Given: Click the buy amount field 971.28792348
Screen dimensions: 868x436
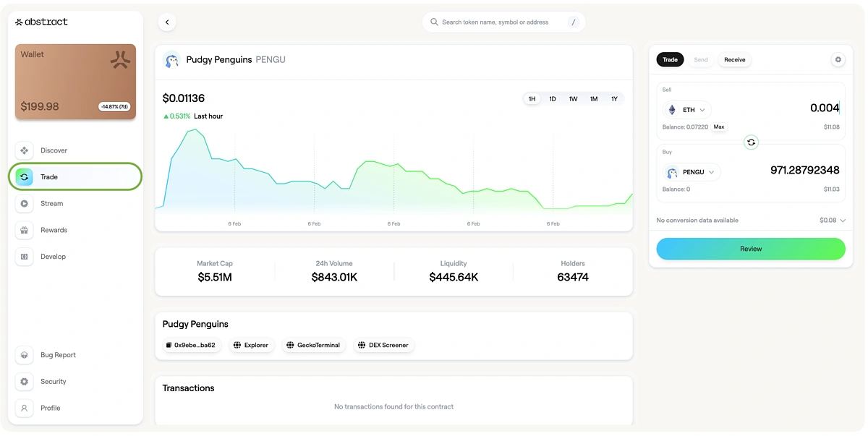Looking at the screenshot, I should tap(804, 171).
